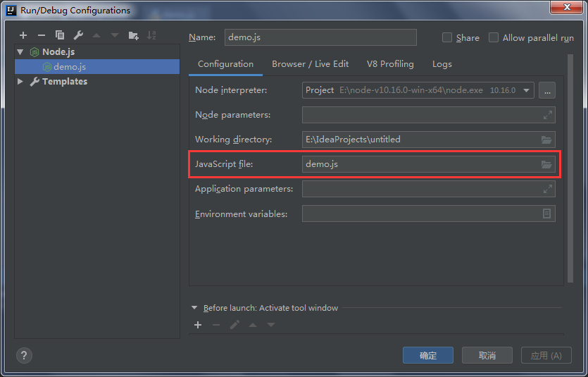Viewport: 588px width, 377px height.
Task: Open help with the question mark button
Action: [x=25, y=355]
